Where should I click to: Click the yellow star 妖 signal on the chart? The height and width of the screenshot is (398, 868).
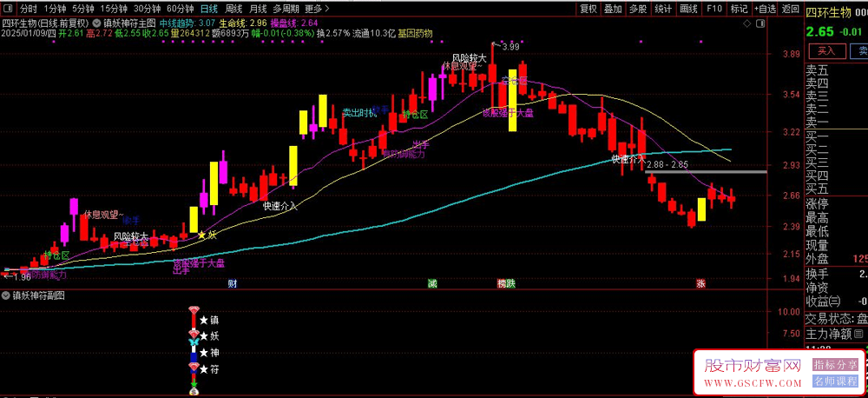click(x=207, y=235)
